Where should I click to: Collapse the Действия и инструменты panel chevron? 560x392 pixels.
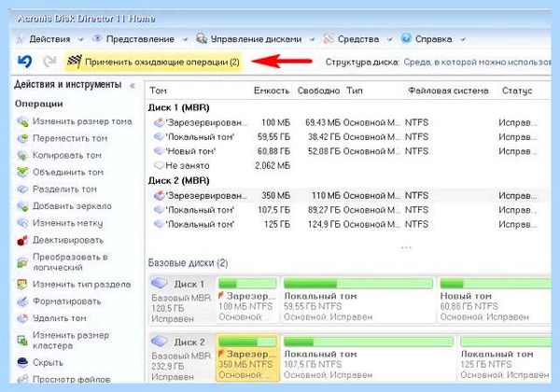click(x=133, y=85)
